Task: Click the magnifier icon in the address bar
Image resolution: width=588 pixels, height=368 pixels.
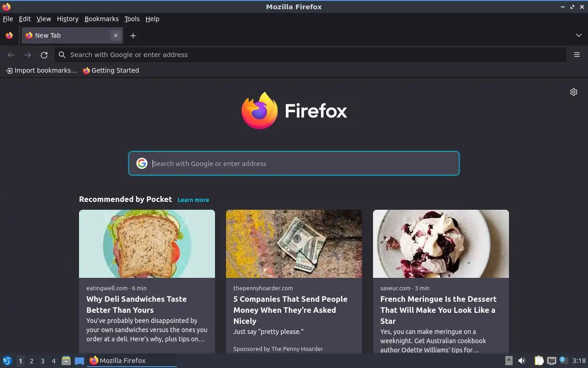Action: pyautogui.click(x=62, y=55)
